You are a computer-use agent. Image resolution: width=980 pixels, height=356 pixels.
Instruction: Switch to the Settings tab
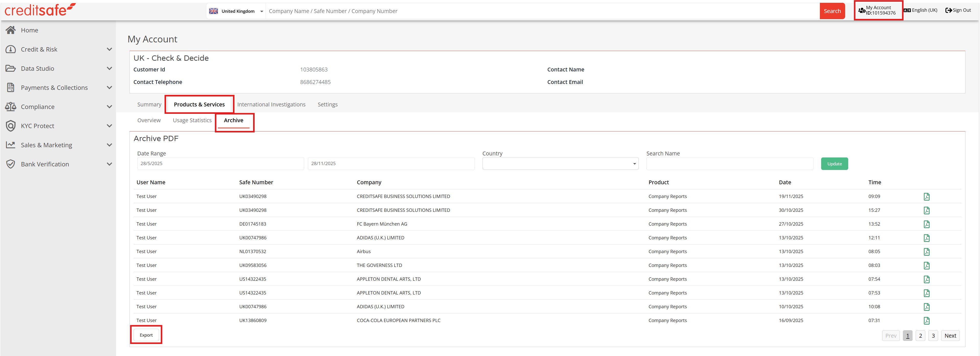pyautogui.click(x=327, y=104)
